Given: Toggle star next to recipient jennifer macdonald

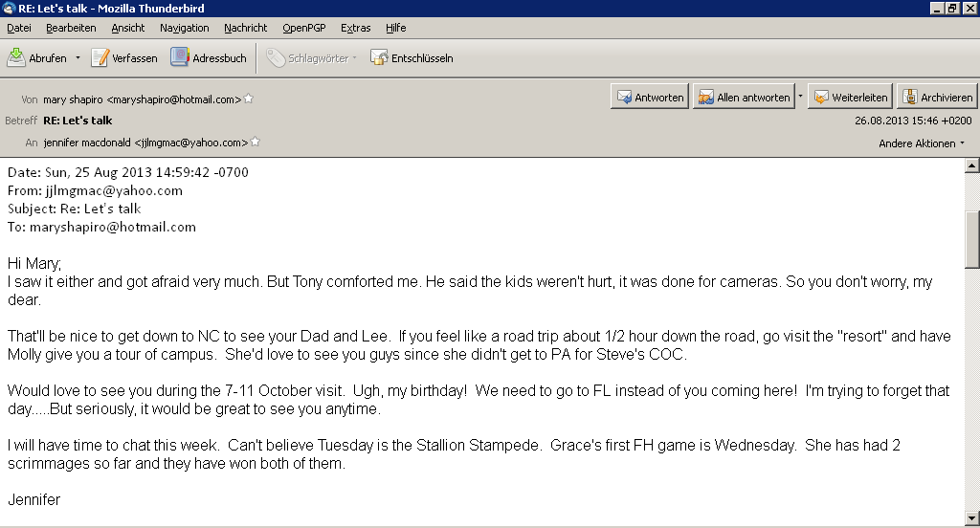Looking at the screenshot, I should point(256,143).
